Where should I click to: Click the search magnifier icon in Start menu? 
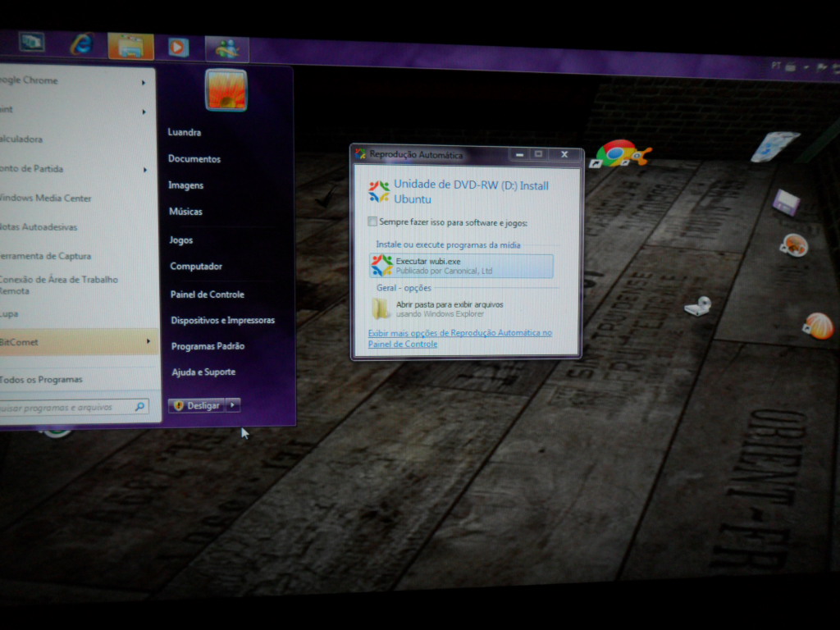click(x=139, y=407)
